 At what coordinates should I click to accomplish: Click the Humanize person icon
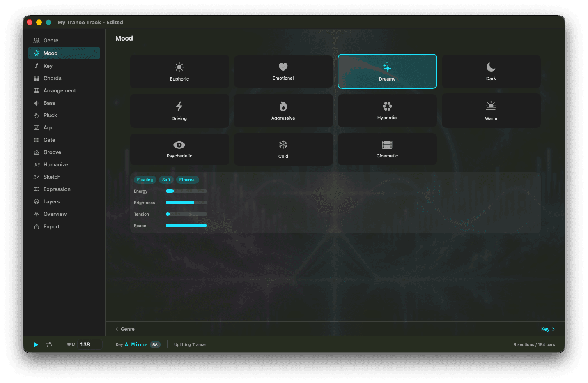(x=37, y=164)
